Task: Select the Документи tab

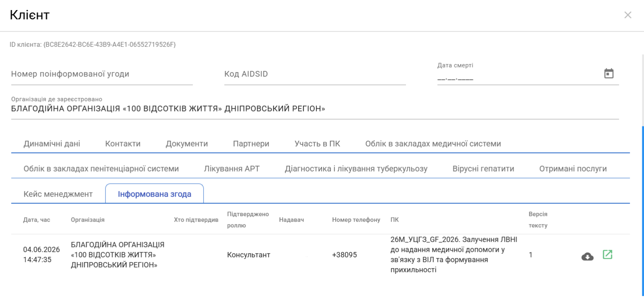Action: tap(187, 144)
